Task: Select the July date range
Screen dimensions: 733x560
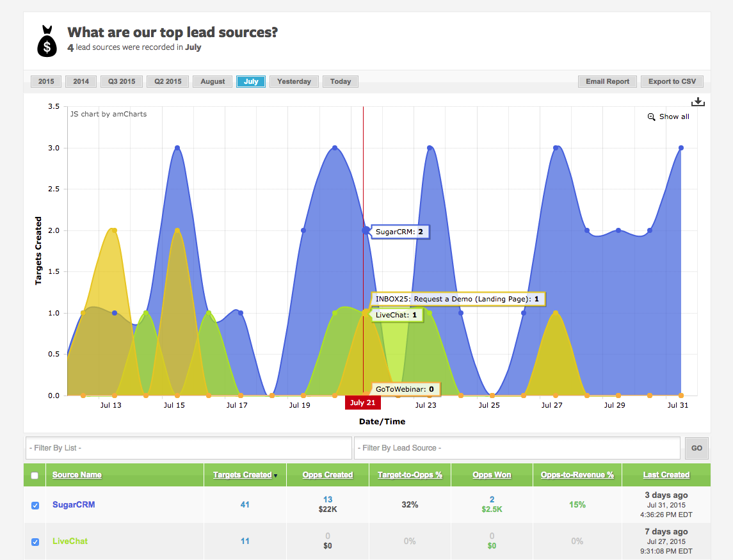Action: pos(251,81)
